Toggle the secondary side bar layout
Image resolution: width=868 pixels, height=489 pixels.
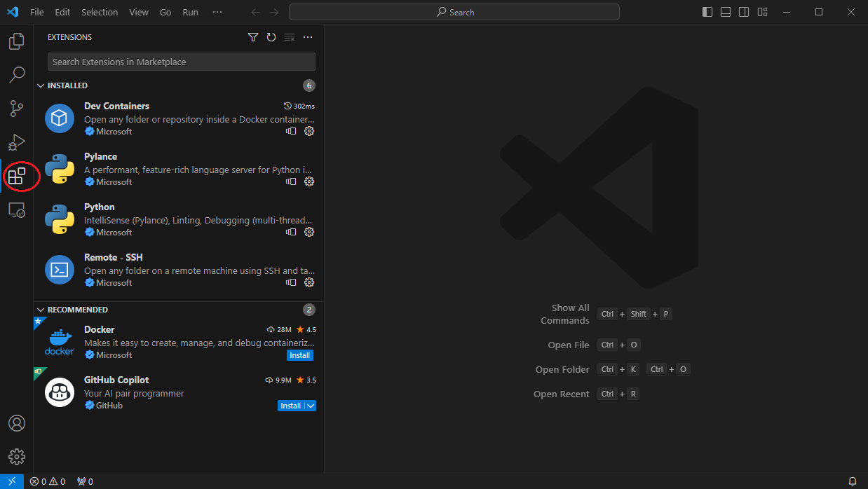744,12
